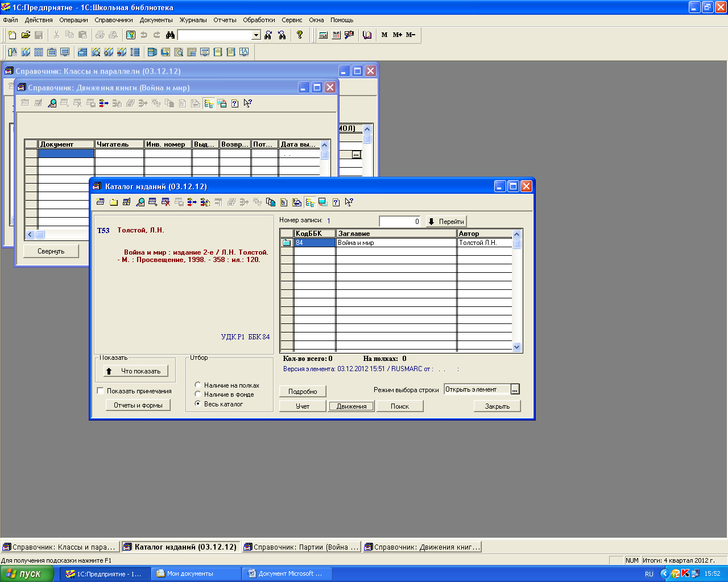Image resolution: width=728 pixels, height=582 pixels.
Task: Switch to the Справочник: Классы и пара... window tab
Action: (x=60, y=547)
